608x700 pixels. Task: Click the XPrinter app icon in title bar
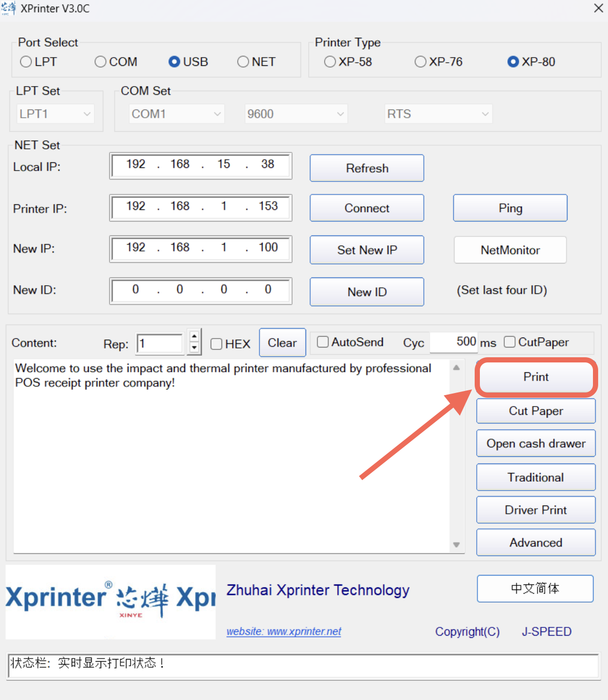coord(8,8)
